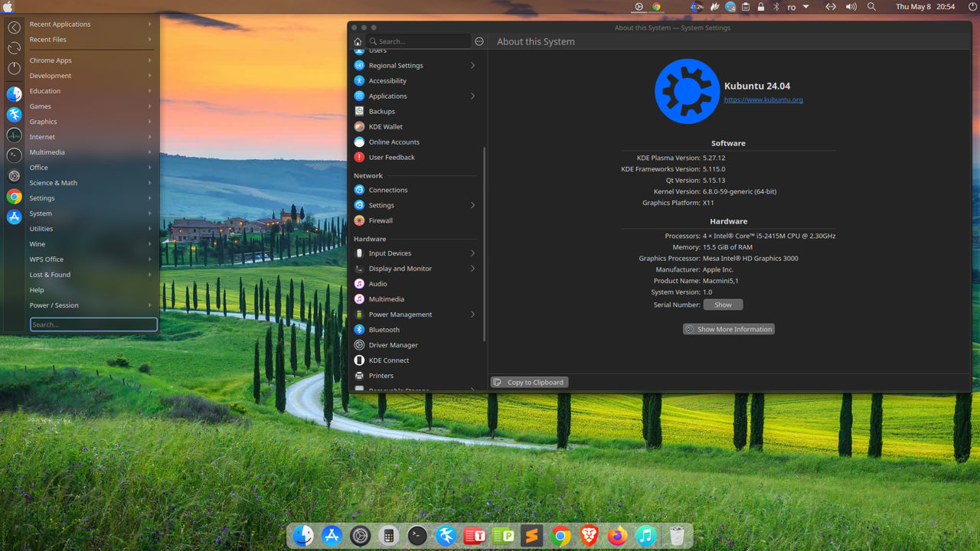The width and height of the screenshot is (980, 551).
Task: Open Multimedia settings
Action: [x=417, y=298]
